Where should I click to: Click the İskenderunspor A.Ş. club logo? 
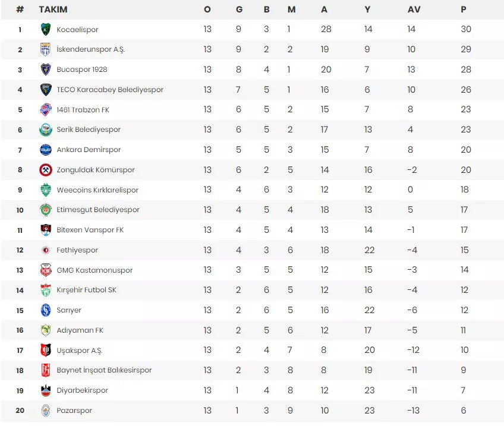point(46,49)
